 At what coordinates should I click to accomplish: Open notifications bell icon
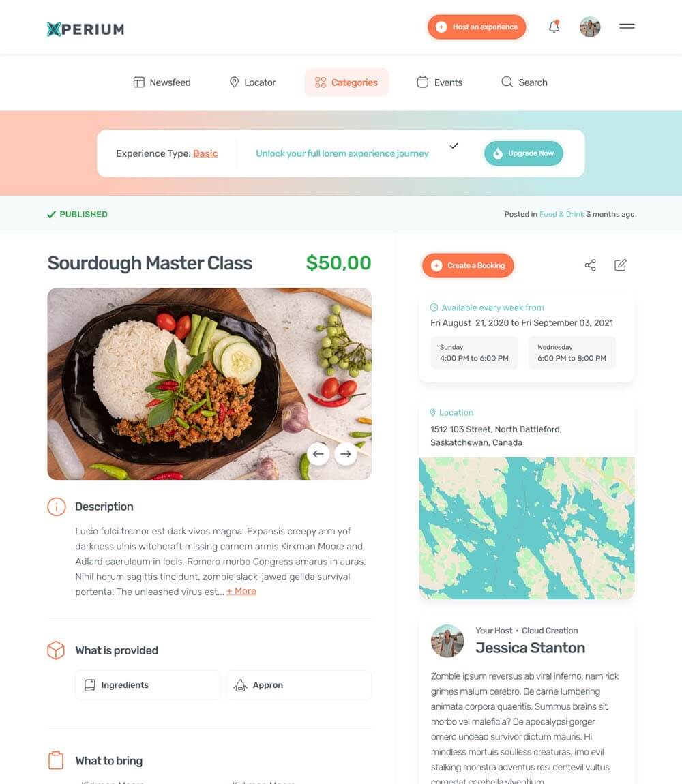point(554,27)
